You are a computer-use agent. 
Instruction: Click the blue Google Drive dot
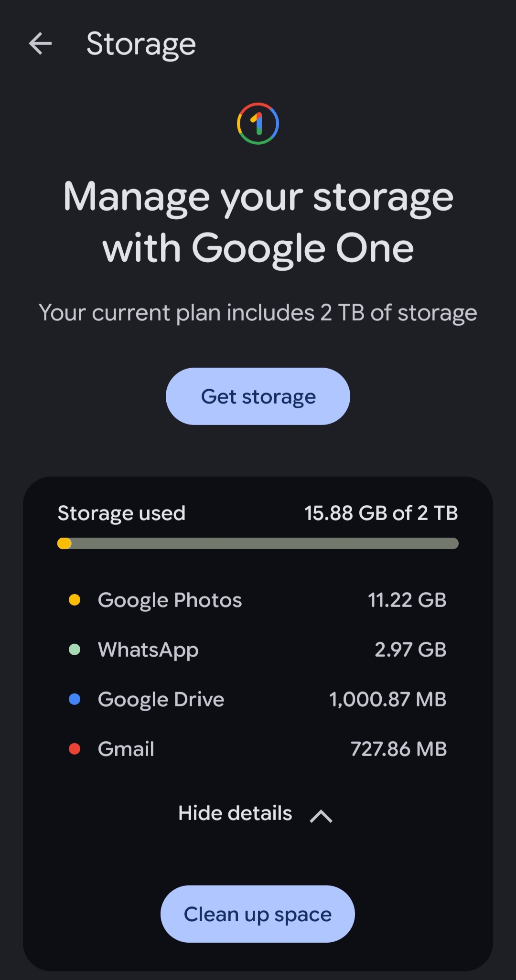(x=75, y=699)
